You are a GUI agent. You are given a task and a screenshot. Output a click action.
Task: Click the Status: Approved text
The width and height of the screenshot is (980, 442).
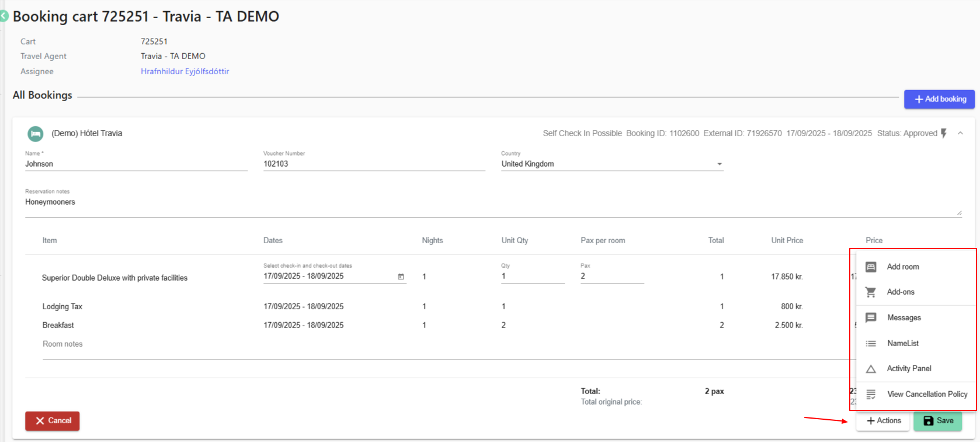tap(907, 133)
